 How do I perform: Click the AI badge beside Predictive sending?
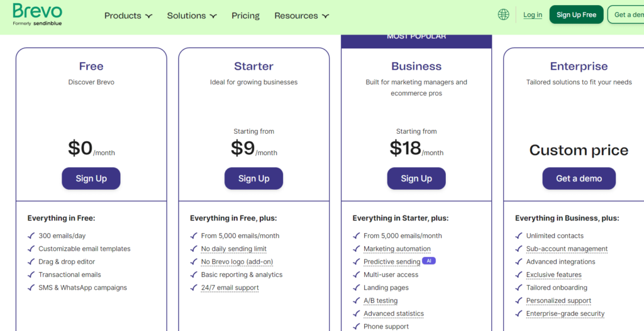pyautogui.click(x=428, y=261)
